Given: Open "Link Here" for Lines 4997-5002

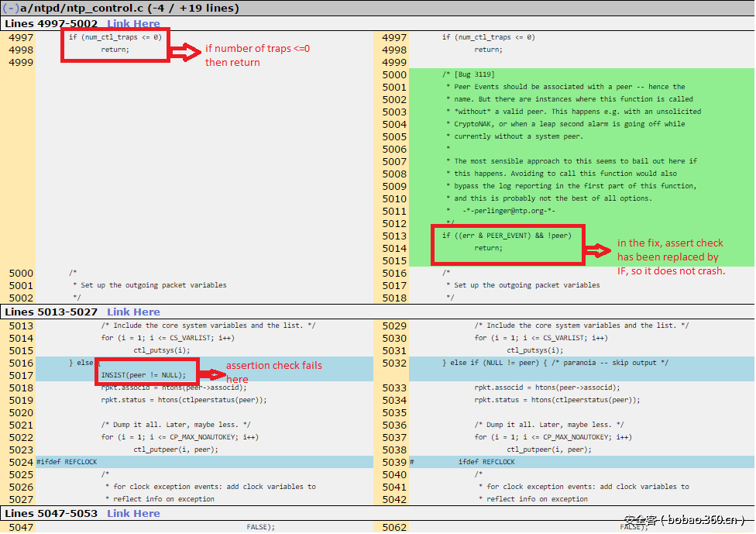Looking at the screenshot, I should tap(133, 23).
